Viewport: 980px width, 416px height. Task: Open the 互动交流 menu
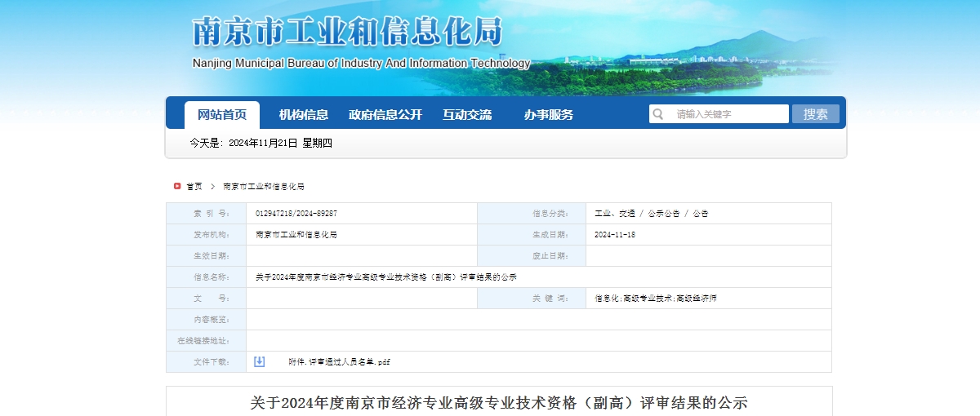point(467,115)
